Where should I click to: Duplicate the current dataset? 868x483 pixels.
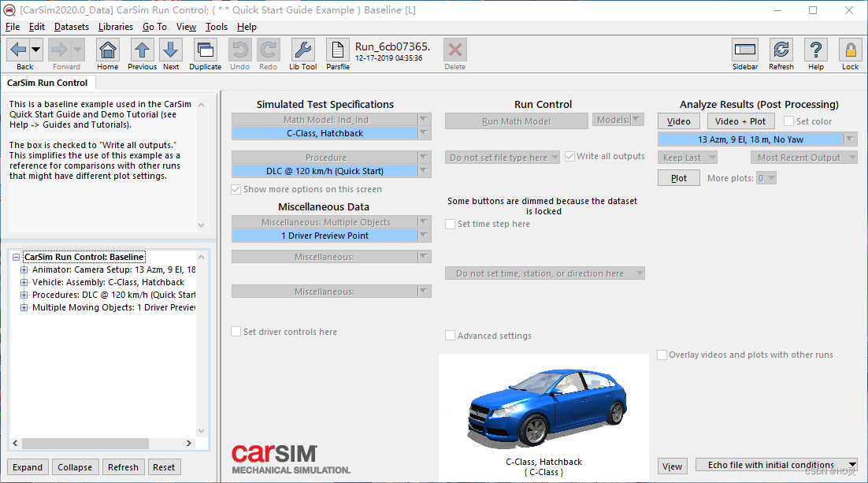tap(206, 50)
